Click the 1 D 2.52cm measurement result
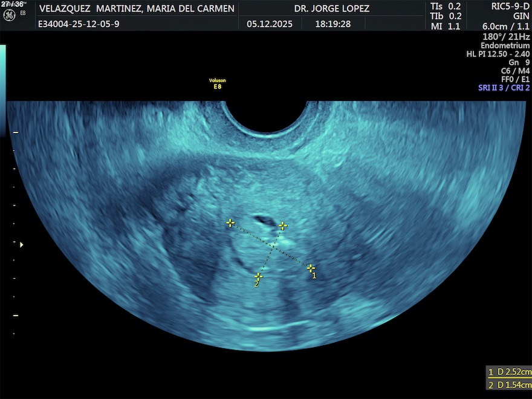The image size is (532, 399). pos(510,372)
